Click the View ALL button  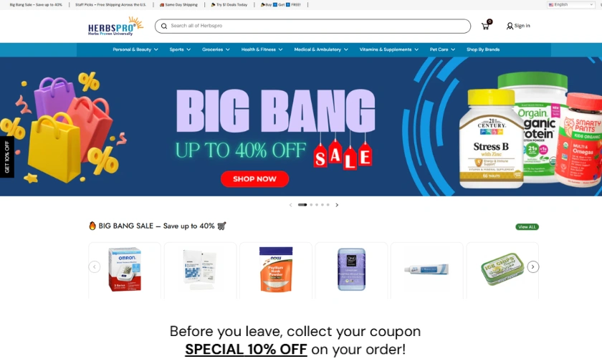click(x=527, y=227)
